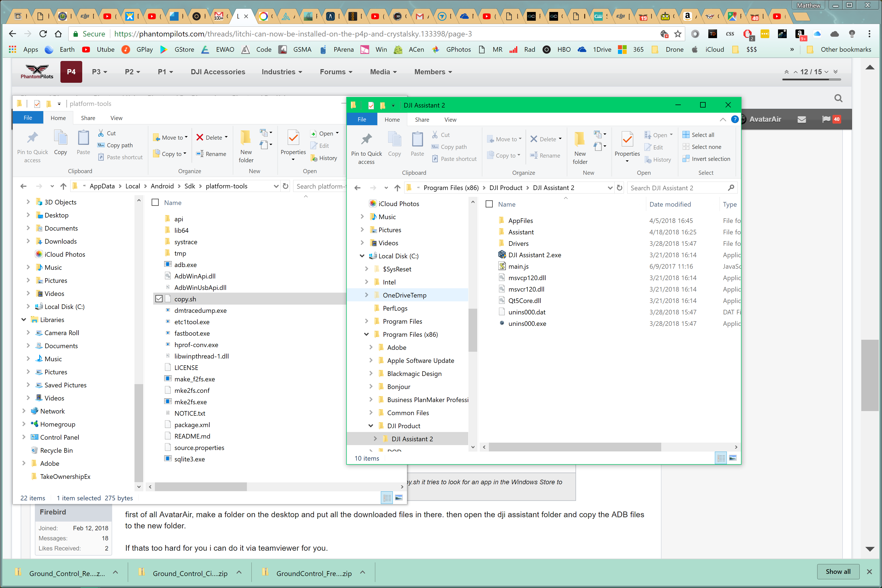Click platform-tools horizontal scrollbar thumb
The width and height of the screenshot is (882, 588).
[x=201, y=487]
